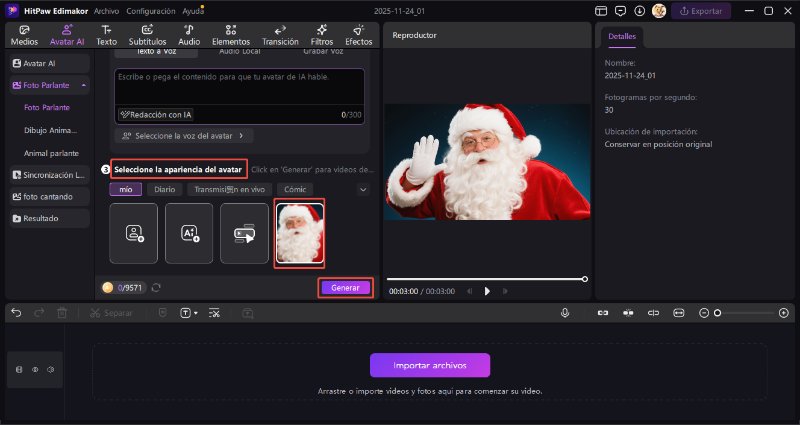Switch to the Detalles tab
The height and width of the screenshot is (425, 800).
(x=622, y=36)
